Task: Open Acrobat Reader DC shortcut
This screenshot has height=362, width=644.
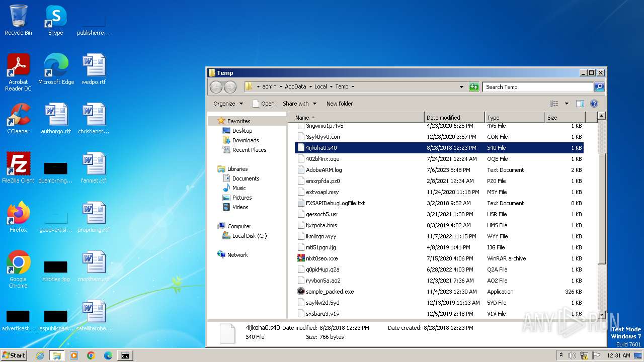Action: point(18,72)
